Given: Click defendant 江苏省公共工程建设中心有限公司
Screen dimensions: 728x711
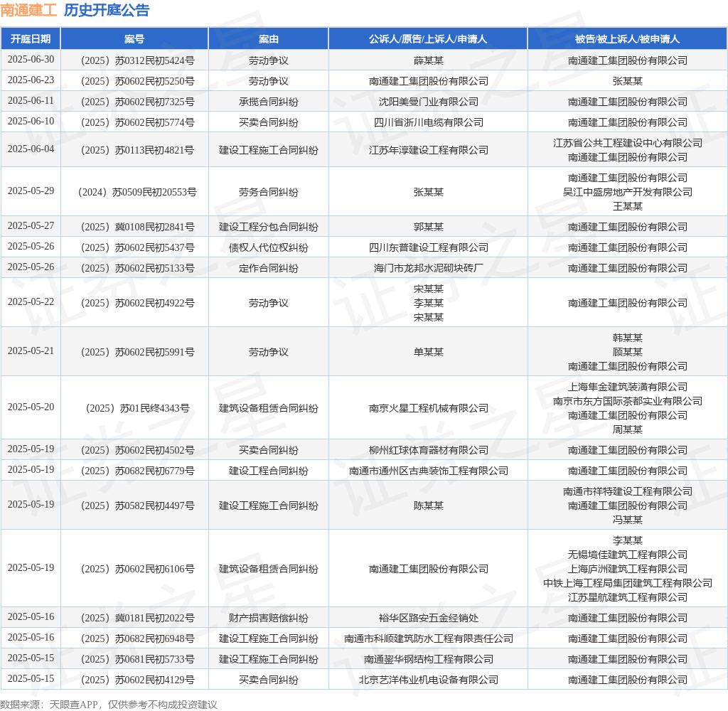Looking at the screenshot, I should [627, 143].
